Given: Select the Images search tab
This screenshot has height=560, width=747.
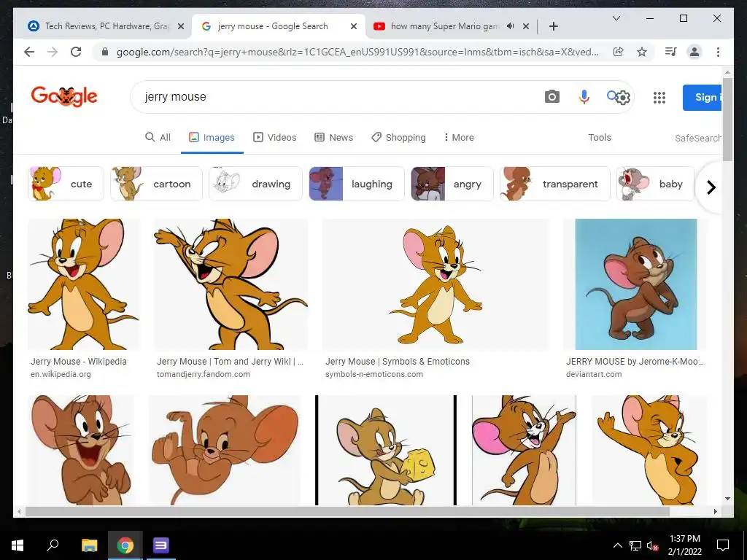Looking at the screenshot, I should [x=212, y=137].
